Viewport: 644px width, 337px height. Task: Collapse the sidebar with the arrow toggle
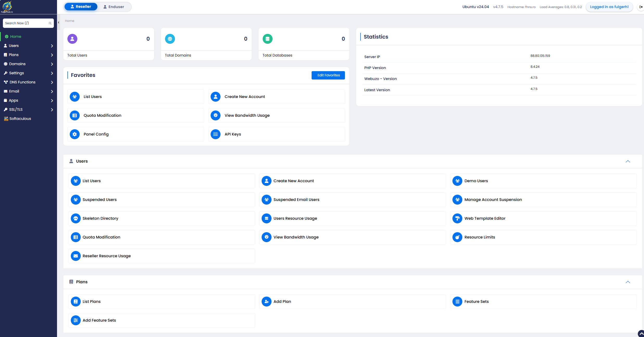click(x=59, y=22)
